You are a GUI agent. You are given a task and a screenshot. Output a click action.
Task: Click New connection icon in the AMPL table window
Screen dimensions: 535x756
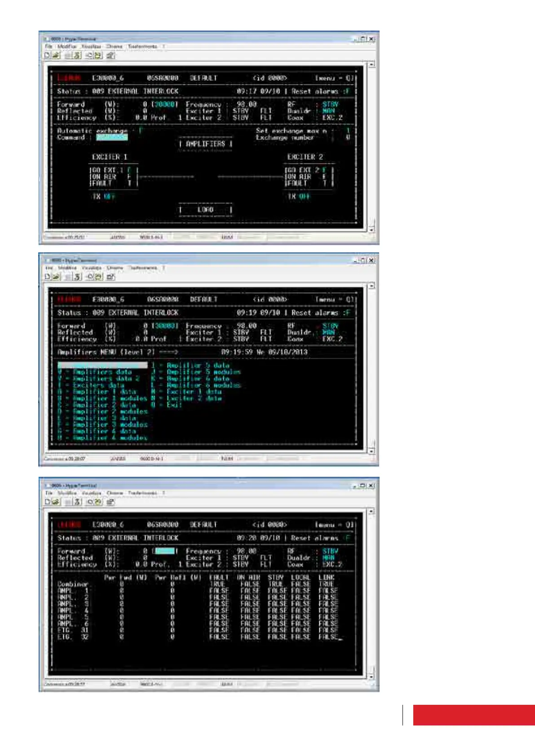point(47,502)
